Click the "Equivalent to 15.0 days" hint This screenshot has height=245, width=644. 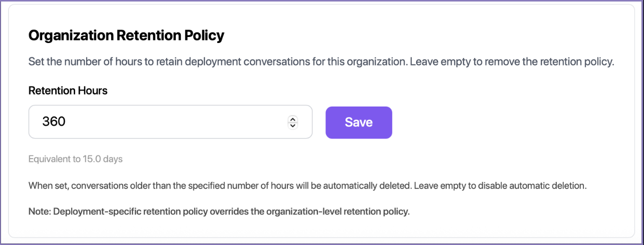click(x=76, y=159)
